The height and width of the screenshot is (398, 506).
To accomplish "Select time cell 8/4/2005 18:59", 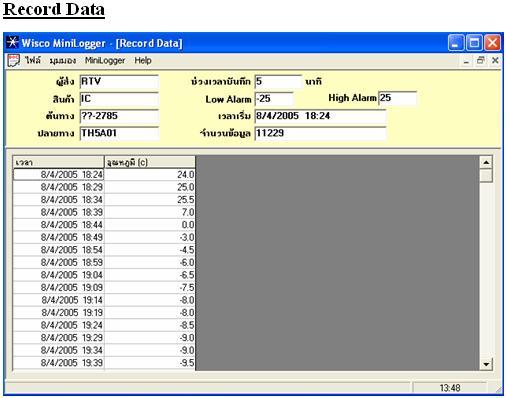I will click(59, 263).
